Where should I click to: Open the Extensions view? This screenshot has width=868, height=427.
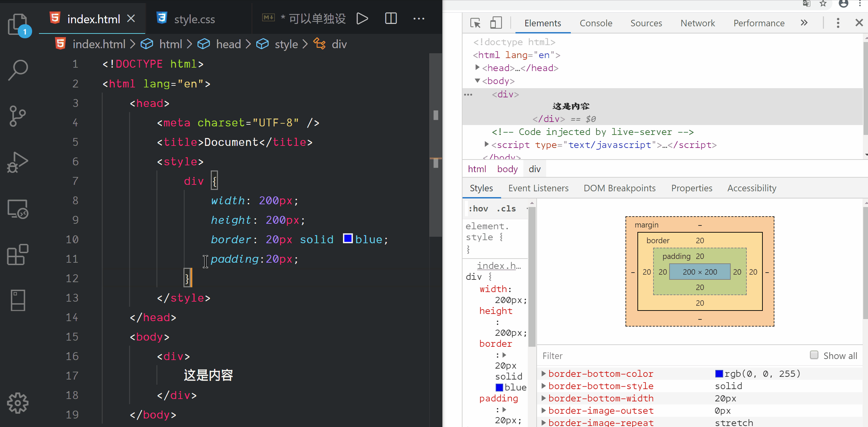click(18, 254)
